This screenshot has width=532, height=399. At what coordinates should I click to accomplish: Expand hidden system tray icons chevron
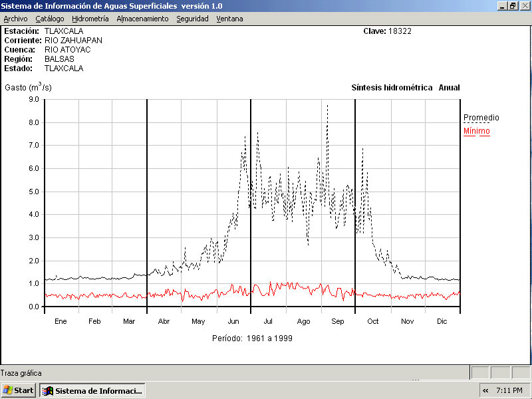485,390
